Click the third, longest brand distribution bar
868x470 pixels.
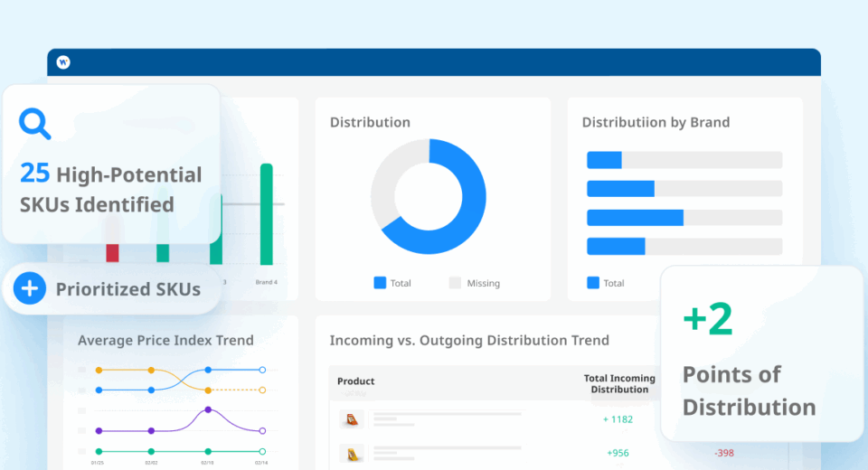[684, 218]
